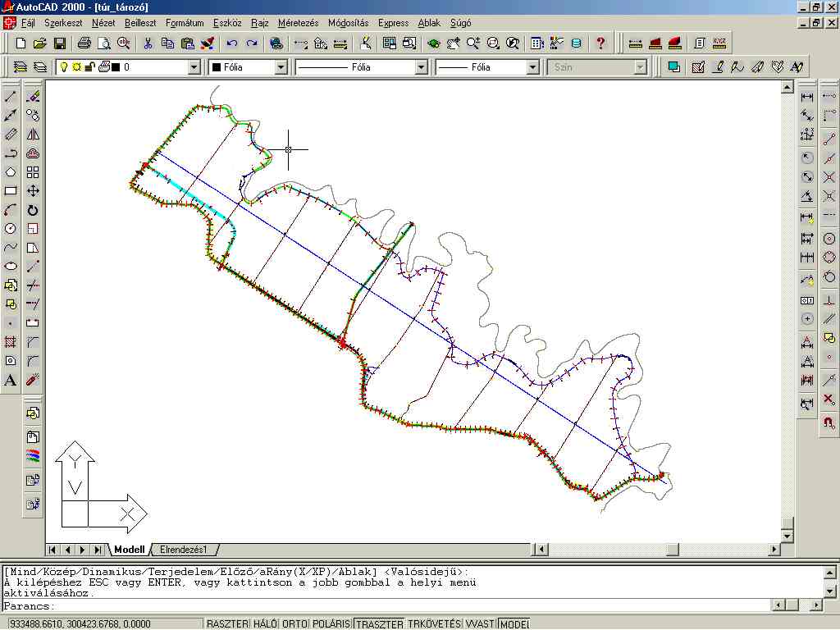The image size is (840, 630).
Task: Select the Rectangle draw tool
Action: tap(11, 191)
